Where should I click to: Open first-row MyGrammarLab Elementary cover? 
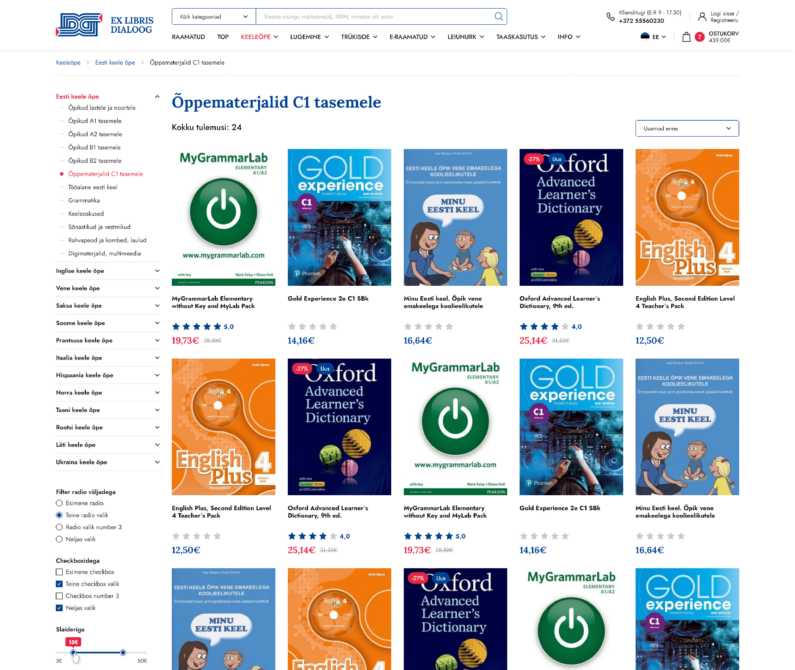coord(224,217)
